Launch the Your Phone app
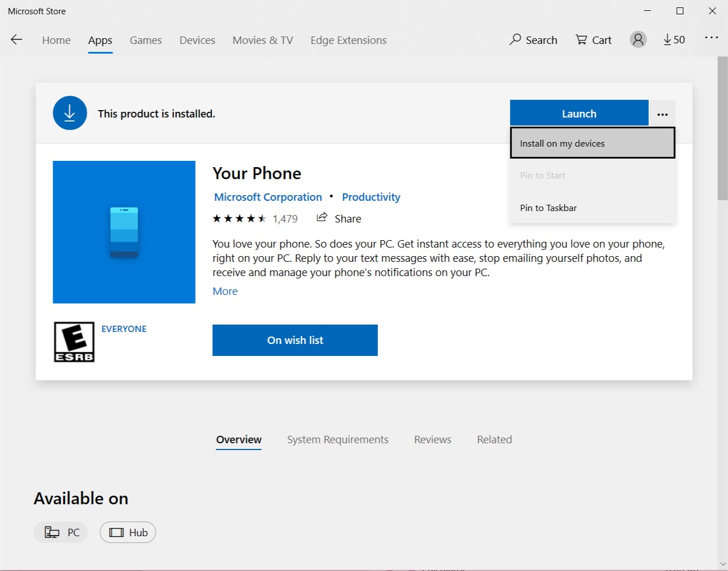The width and height of the screenshot is (728, 571). (x=579, y=114)
